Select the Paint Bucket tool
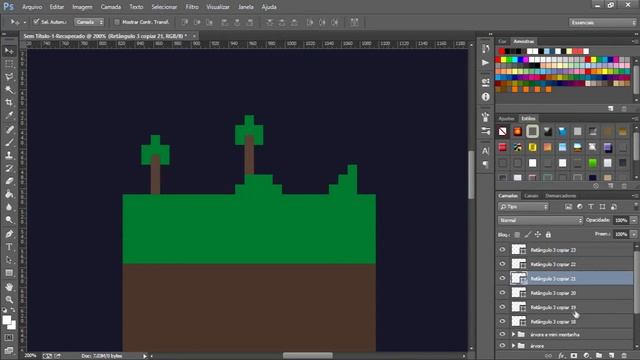 click(x=9, y=194)
